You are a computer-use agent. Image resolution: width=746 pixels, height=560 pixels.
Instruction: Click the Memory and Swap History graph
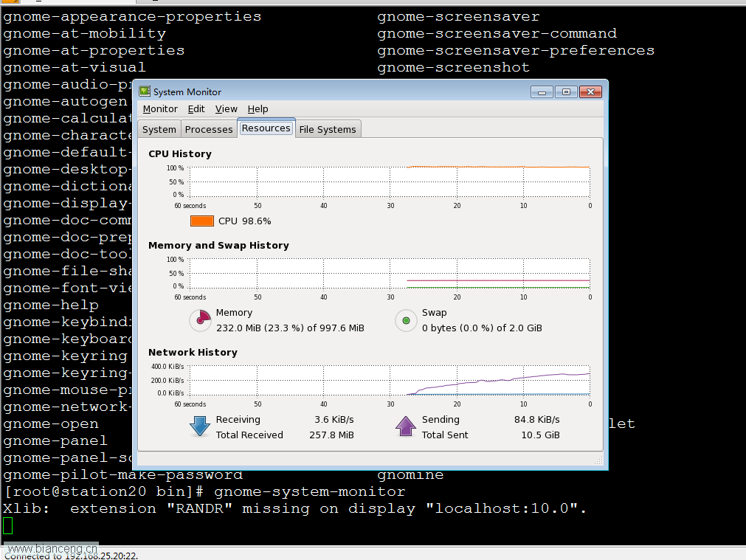click(390, 274)
